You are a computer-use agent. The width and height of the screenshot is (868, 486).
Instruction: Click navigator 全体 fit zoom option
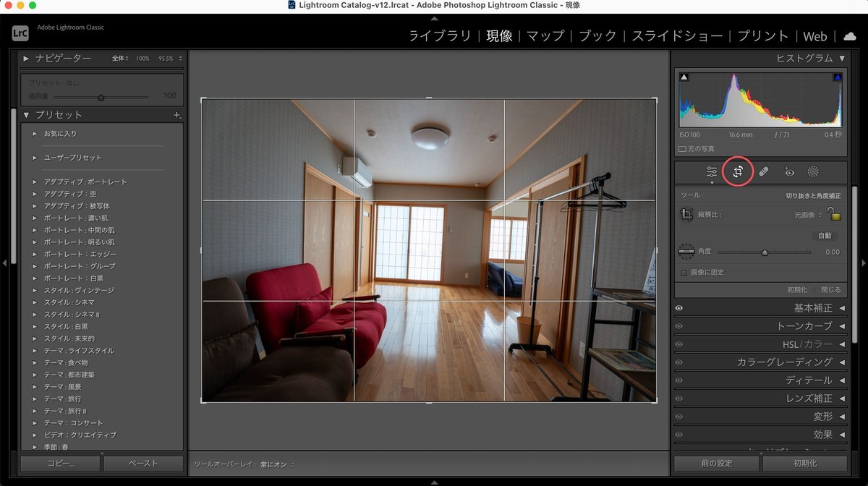pos(120,58)
